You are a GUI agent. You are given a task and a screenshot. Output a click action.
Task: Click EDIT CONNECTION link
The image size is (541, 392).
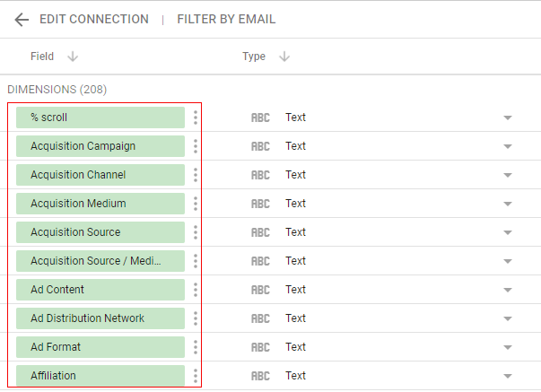coord(94,20)
